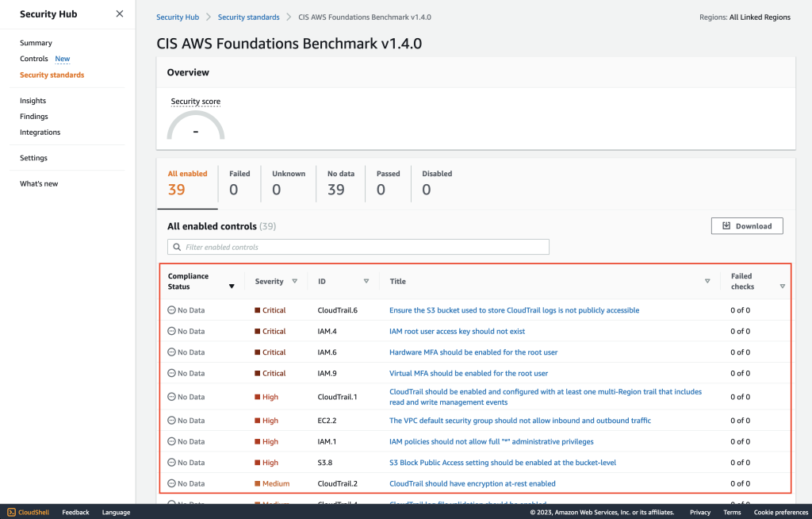Screen dimensions: 812x519
Task: Click Critical severity square for CloudTrail.6
Action: (x=258, y=310)
